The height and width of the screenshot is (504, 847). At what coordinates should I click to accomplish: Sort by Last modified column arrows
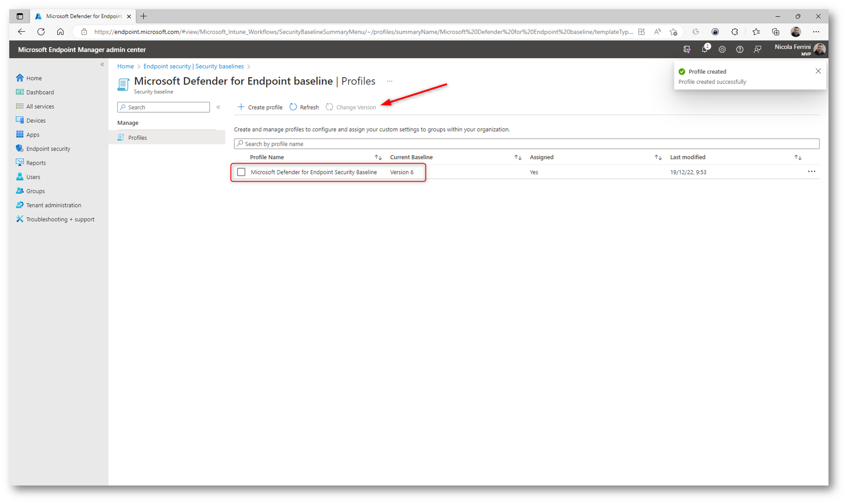click(798, 157)
